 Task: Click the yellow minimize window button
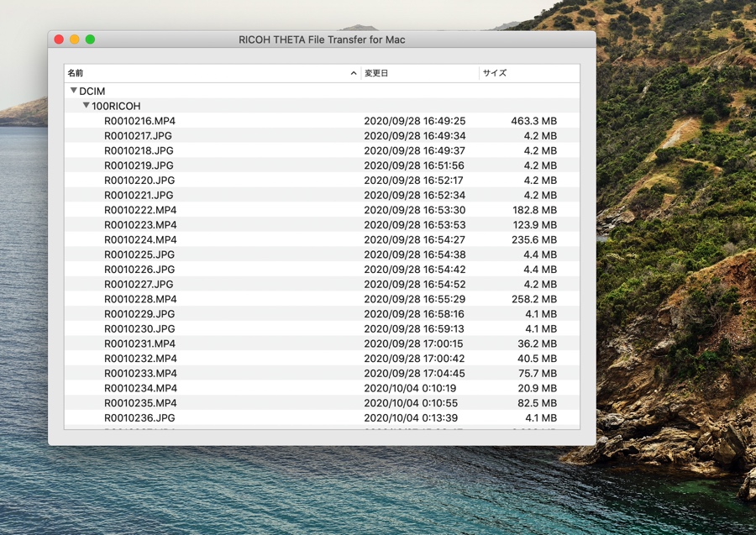coord(75,39)
